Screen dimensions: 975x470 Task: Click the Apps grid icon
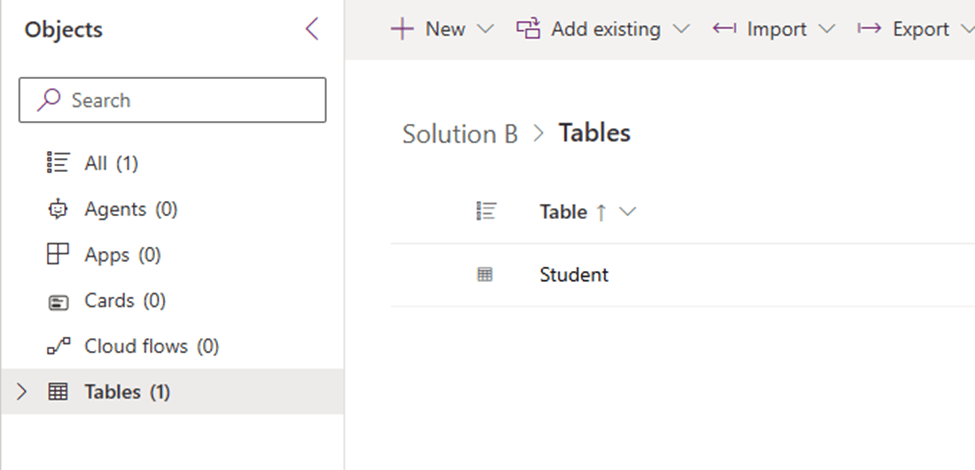coord(58,255)
